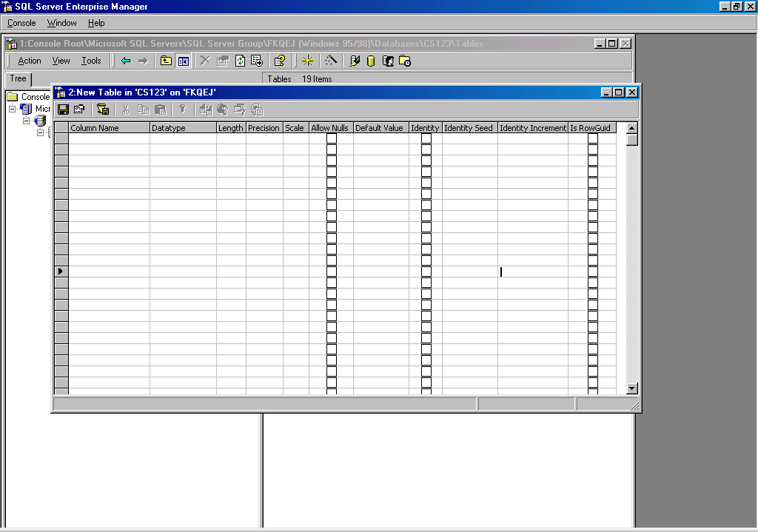Check Identity in the first grid row
This screenshot has height=532, width=758.
click(x=426, y=138)
